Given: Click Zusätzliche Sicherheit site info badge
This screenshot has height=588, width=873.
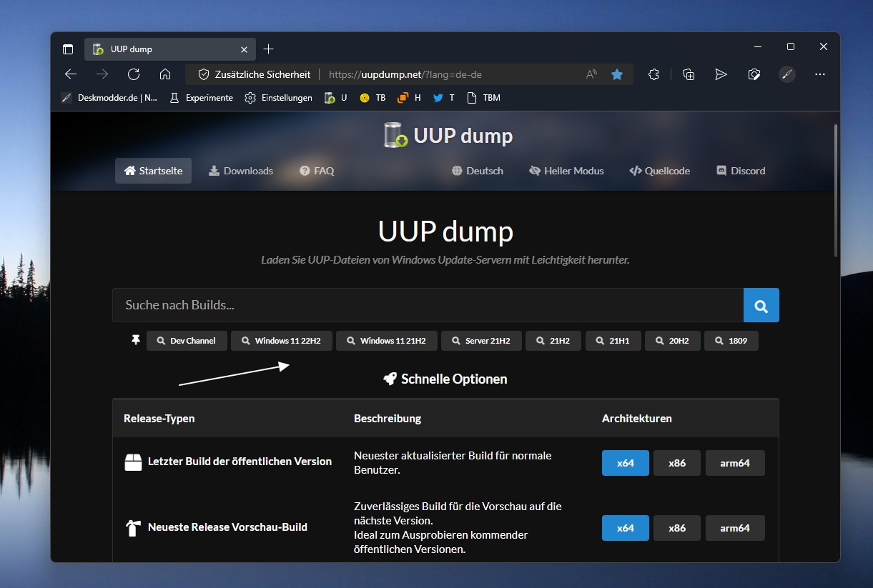Looking at the screenshot, I should pos(255,74).
